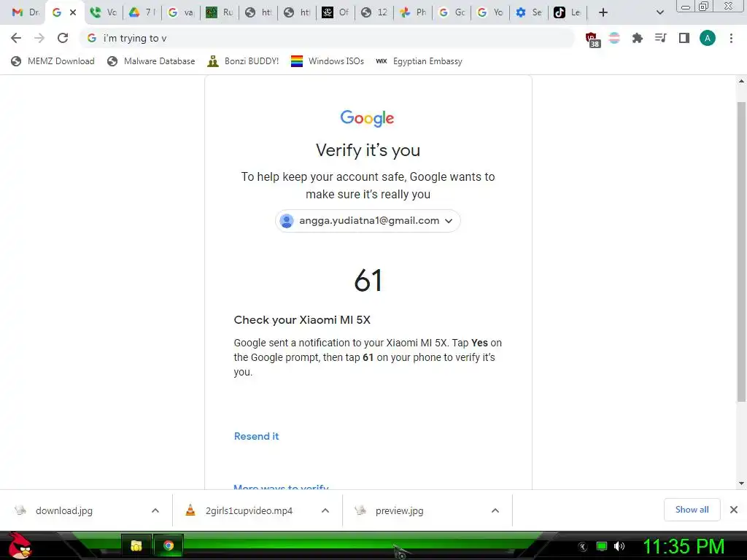The height and width of the screenshot is (560, 747).
Task: Open the Windows ISOs bookmark
Action: point(328,61)
